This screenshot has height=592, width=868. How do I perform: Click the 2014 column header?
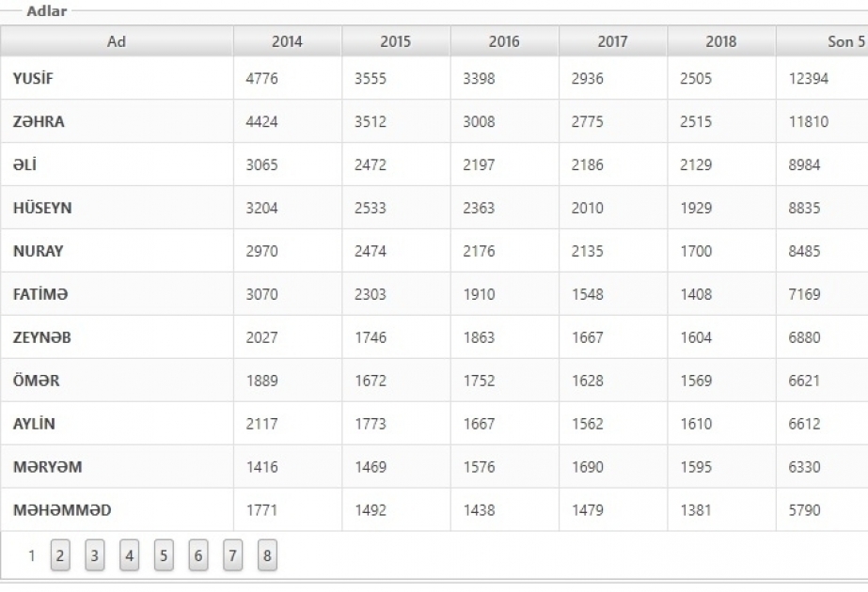click(x=288, y=41)
